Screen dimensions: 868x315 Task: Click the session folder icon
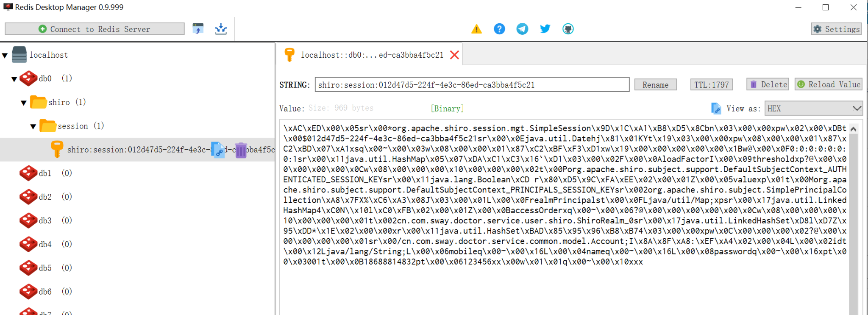(x=47, y=126)
